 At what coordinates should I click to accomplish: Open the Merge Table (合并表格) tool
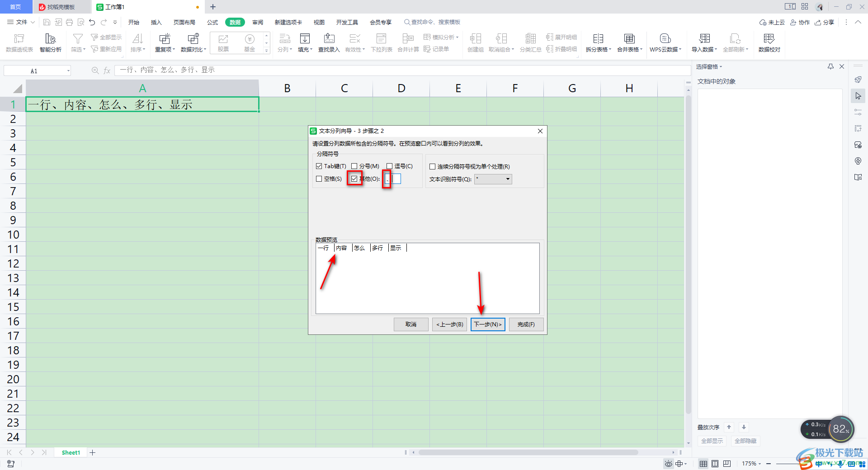(630, 43)
